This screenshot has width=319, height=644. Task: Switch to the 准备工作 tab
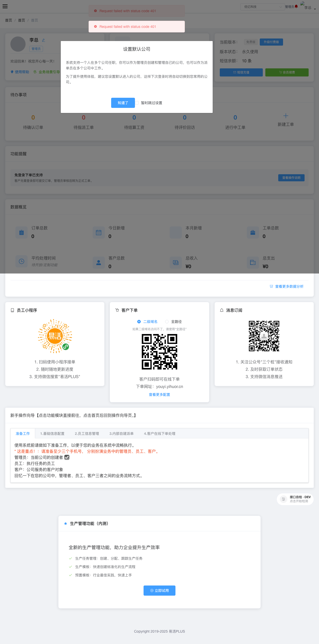click(23, 434)
